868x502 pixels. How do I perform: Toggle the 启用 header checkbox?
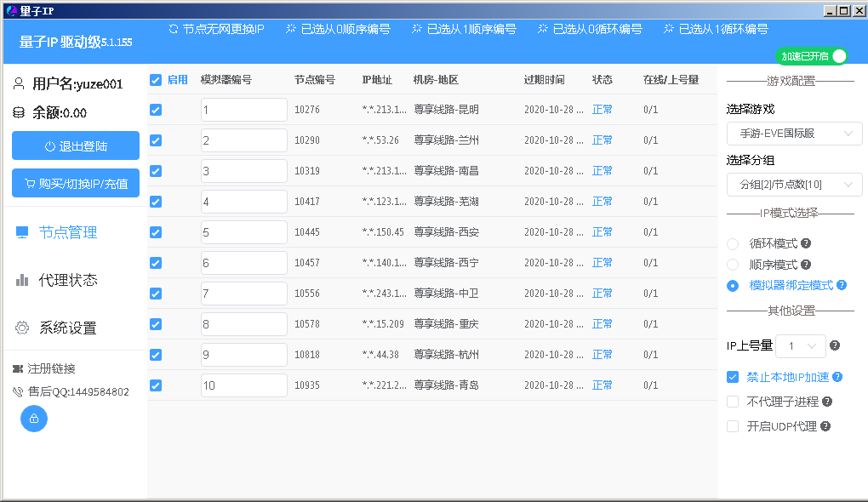click(156, 78)
